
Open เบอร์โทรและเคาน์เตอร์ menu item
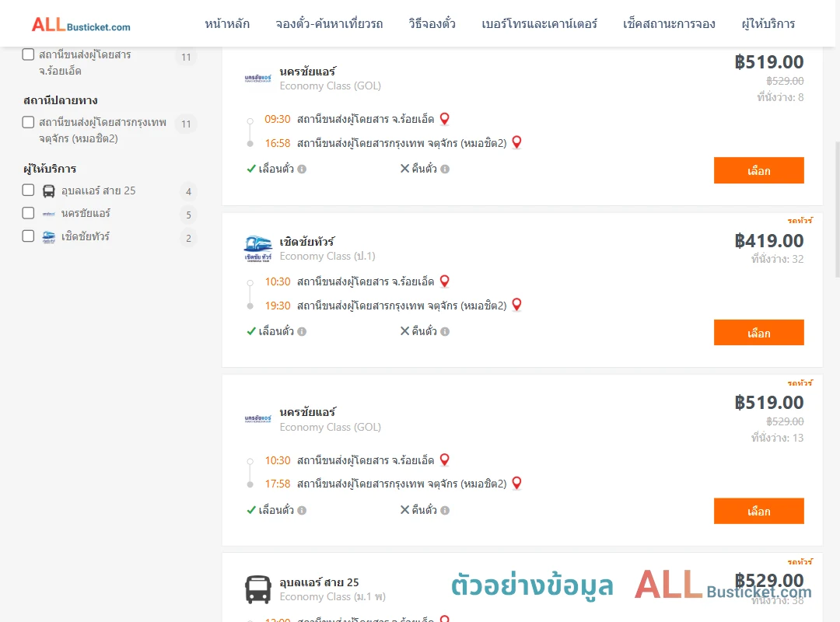click(x=539, y=24)
